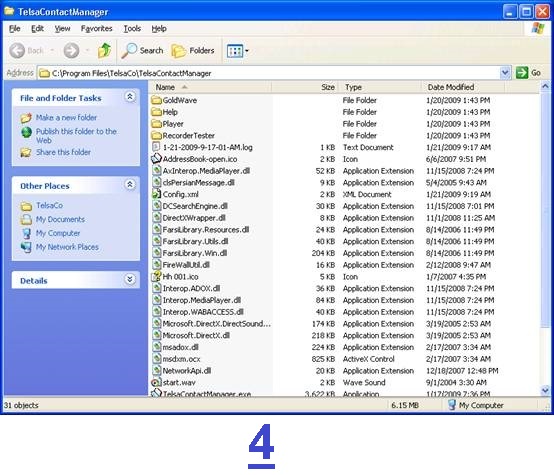Select the start.wav sound file icon
The width and height of the screenshot is (554, 475).
tap(156, 382)
